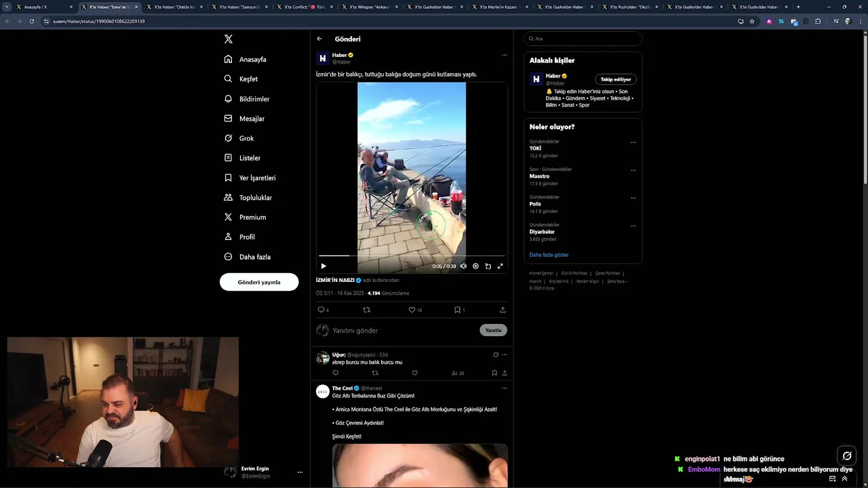Image resolution: width=868 pixels, height=488 pixels.
Task: Switch to X'te Whisper browser tab
Action: (x=370, y=7)
